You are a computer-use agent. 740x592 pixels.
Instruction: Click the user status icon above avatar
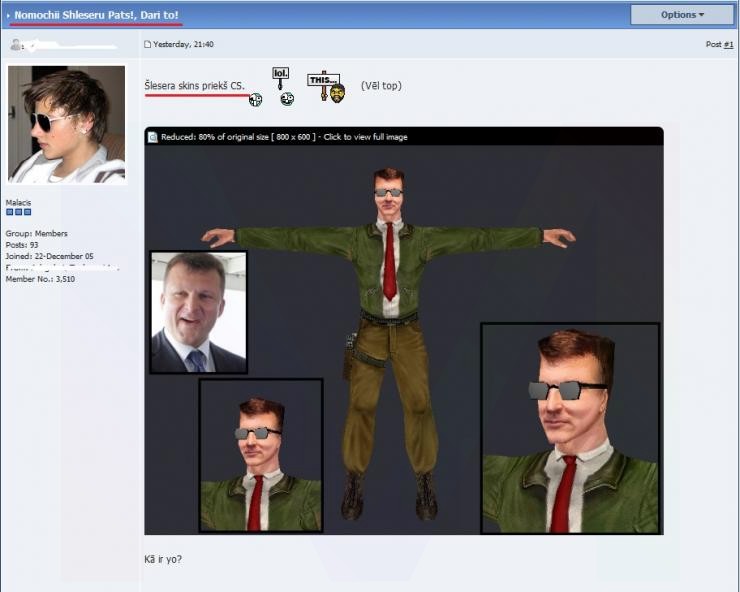click(15, 45)
